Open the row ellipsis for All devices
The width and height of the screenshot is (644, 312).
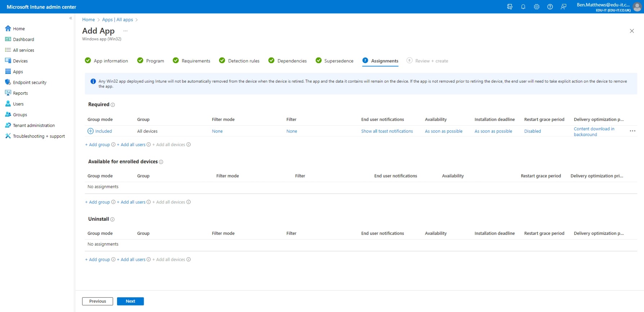point(632,131)
